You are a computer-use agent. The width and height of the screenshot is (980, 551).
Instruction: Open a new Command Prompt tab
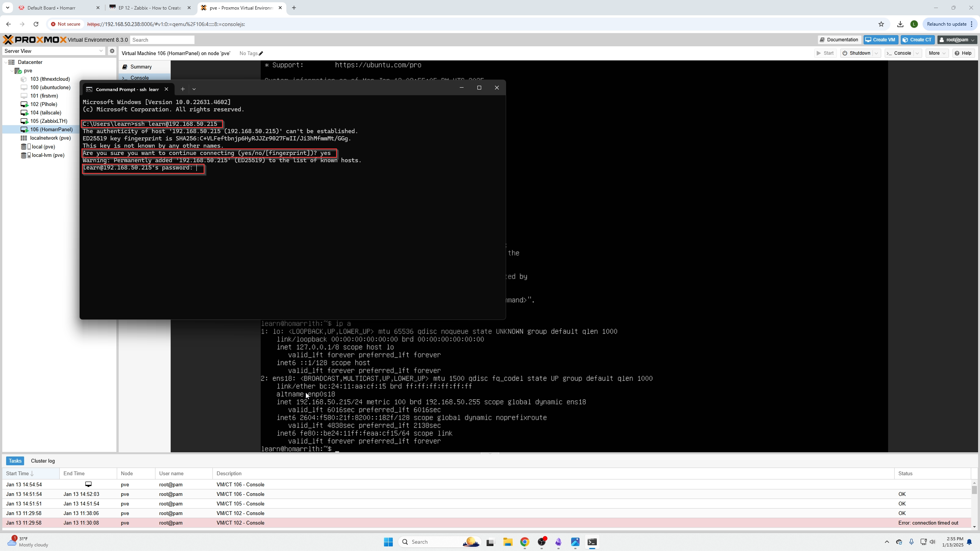[x=183, y=89]
